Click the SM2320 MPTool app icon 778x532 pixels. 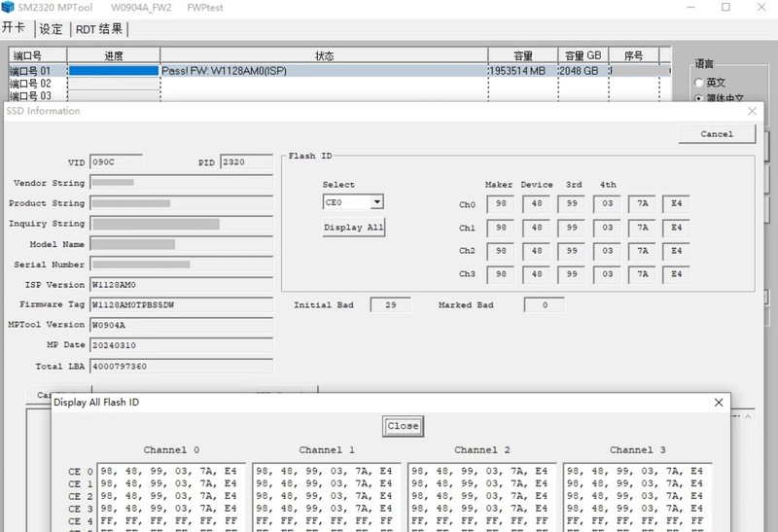[8, 8]
